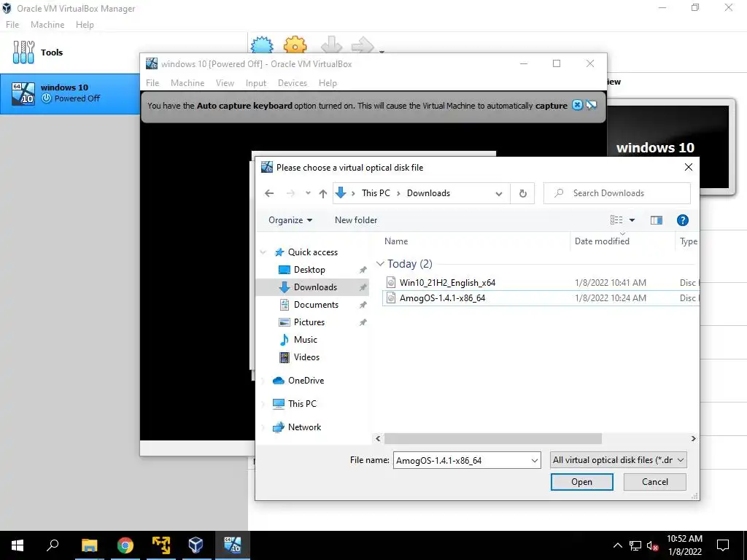The image size is (747, 560).
Task: Open the notification center icon
Action: pyautogui.click(x=723, y=545)
